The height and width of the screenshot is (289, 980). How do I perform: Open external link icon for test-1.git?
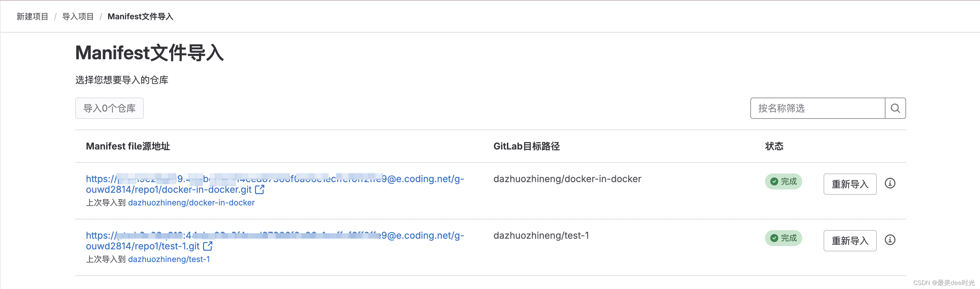tap(208, 246)
